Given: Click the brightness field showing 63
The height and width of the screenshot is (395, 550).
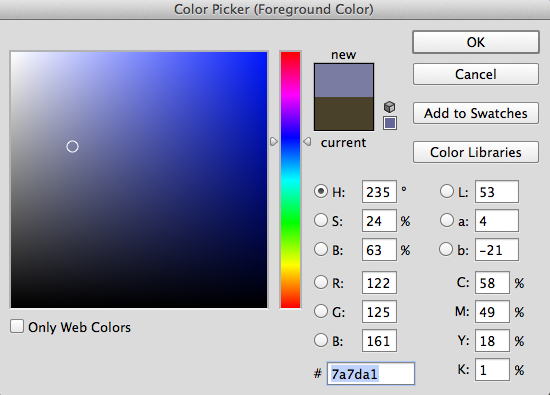Looking at the screenshot, I should [x=379, y=250].
